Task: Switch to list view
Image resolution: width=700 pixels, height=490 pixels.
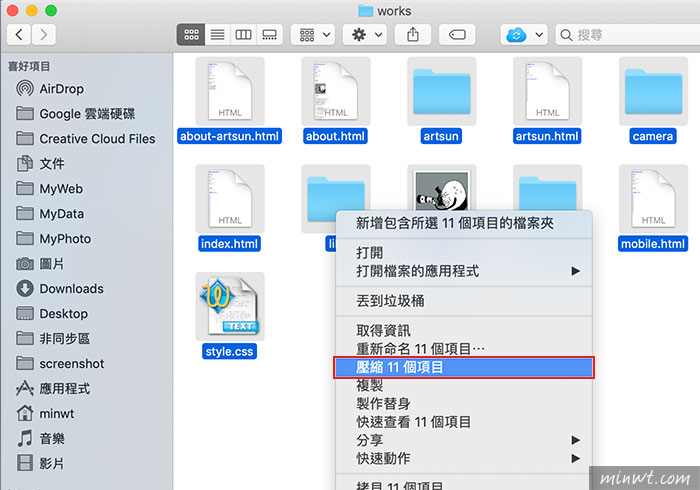Action: [217, 34]
